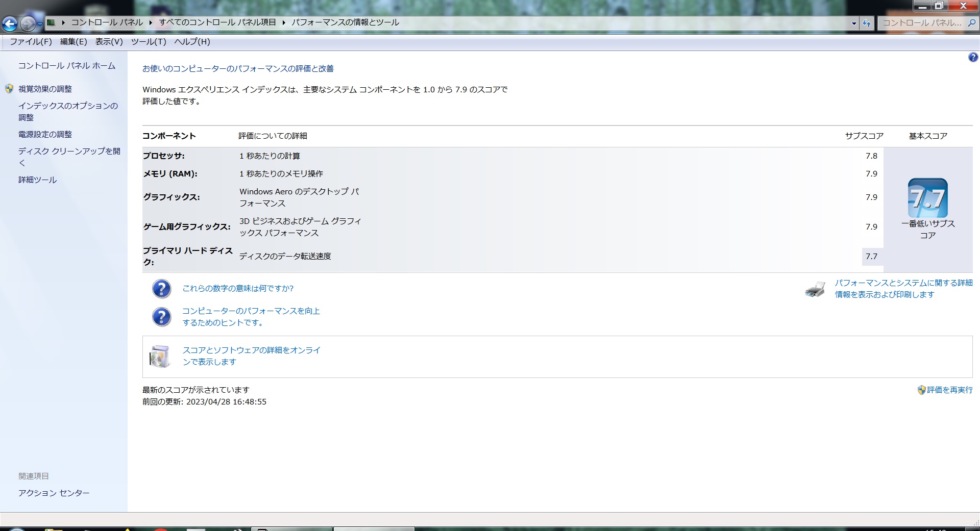Click the メモリ (RAM) row label
Screen dimensions: 980x531
click(170, 174)
